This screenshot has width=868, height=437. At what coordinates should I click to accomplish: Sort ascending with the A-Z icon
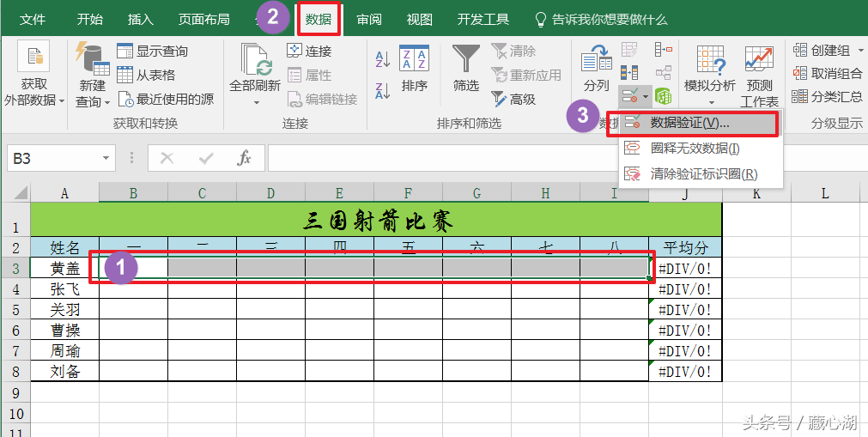coord(383,59)
